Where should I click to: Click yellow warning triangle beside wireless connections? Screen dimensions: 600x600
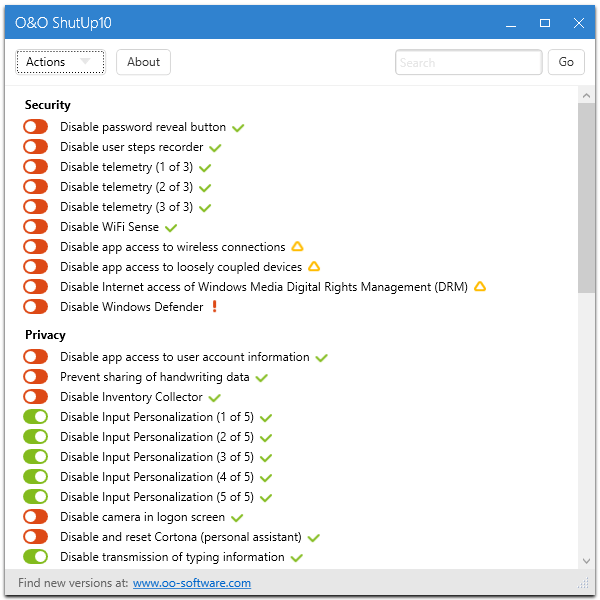tap(297, 247)
